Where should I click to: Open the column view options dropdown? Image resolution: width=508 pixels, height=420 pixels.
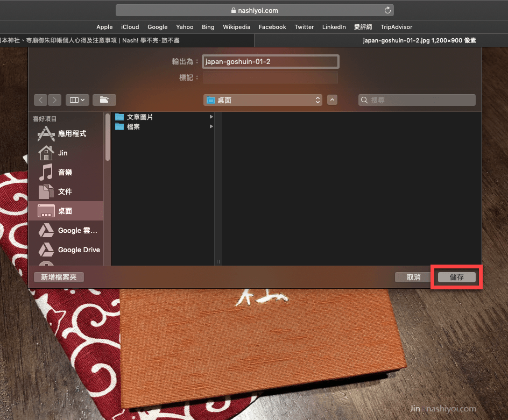(77, 100)
